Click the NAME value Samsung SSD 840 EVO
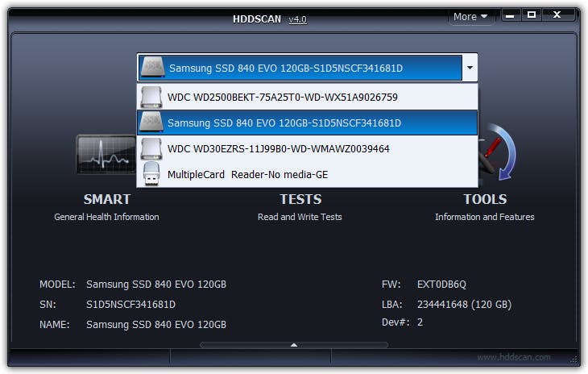 pos(156,324)
